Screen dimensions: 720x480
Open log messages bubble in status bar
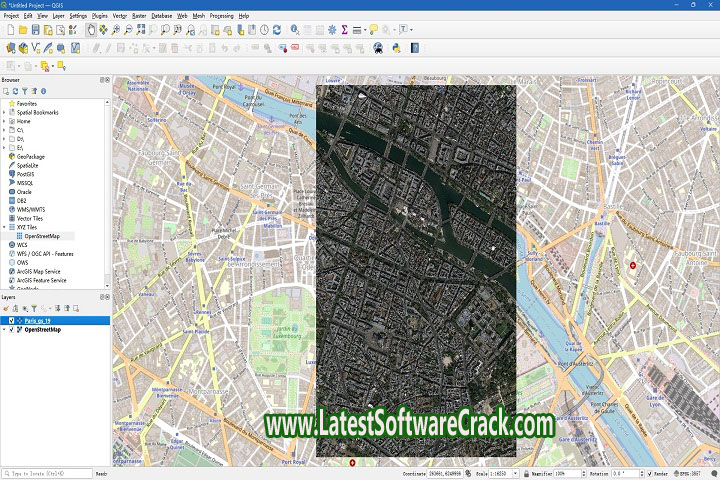point(714,474)
